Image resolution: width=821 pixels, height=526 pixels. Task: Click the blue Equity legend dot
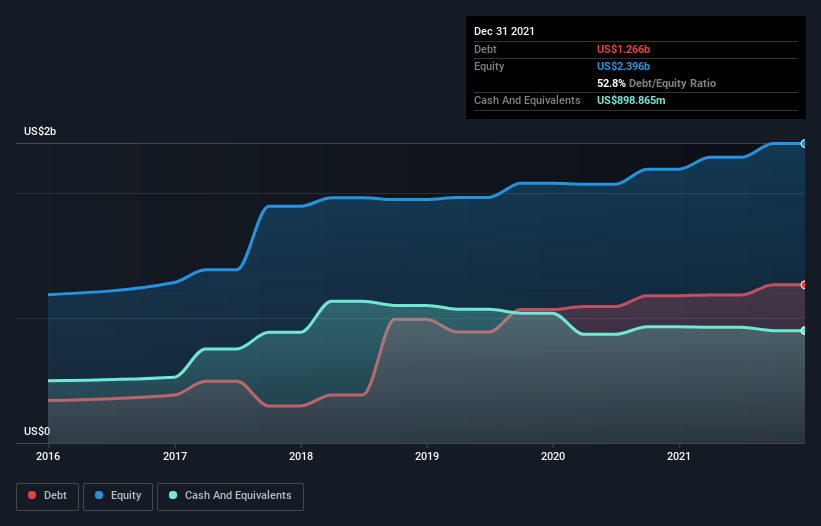pos(99,495)
